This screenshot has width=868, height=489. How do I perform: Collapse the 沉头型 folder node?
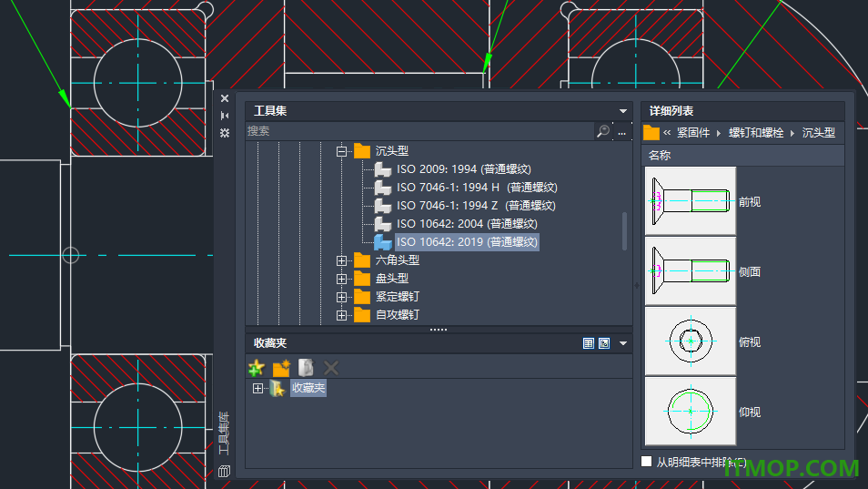click(341, 150)
